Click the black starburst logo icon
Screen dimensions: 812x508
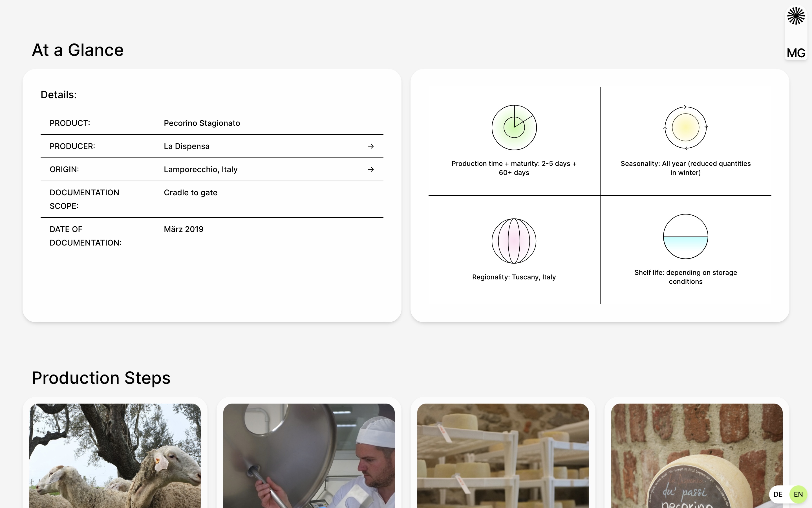pyautogui.click(x=796, y=16)
